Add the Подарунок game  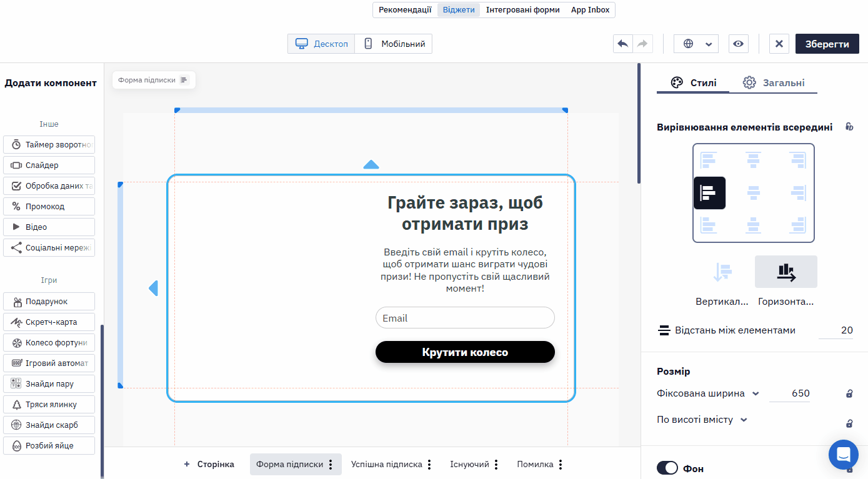click(x=49, y=301)
